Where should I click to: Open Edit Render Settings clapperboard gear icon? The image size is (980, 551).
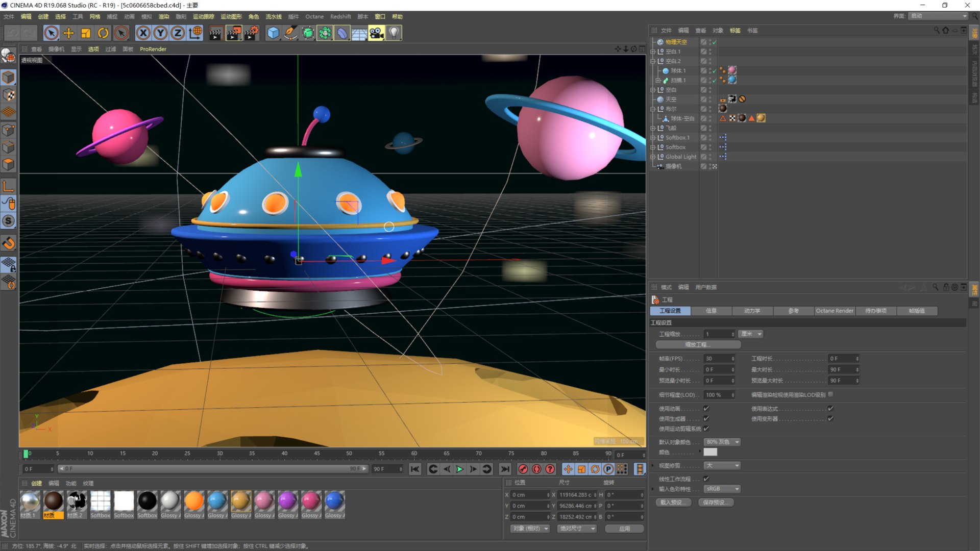[x=251, y=33]
